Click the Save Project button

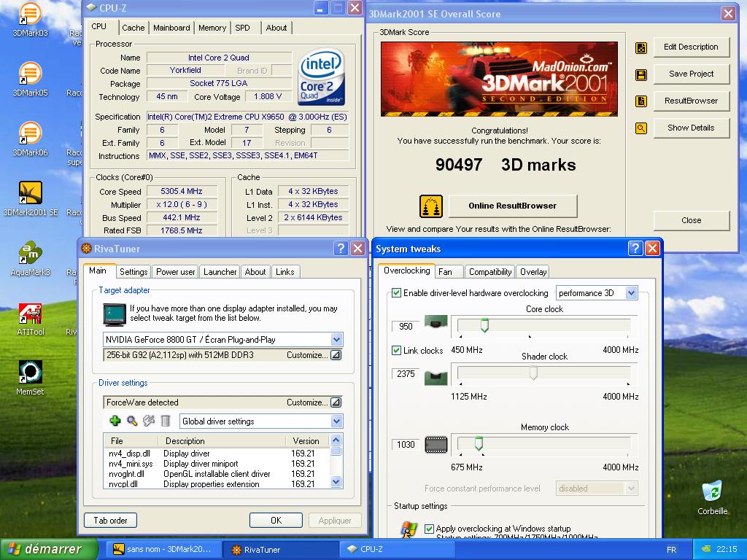pyautogui.click(x=691, y=74)
